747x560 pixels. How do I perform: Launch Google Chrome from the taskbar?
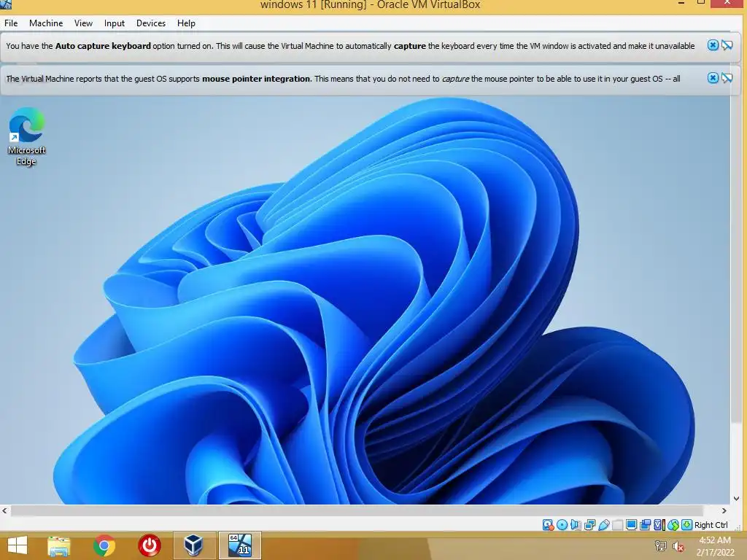(104, 545)
